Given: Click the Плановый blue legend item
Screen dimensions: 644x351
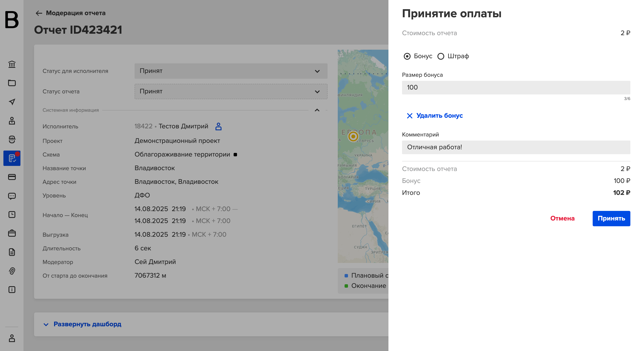Looking at the screenshot, I should point(367,275).
